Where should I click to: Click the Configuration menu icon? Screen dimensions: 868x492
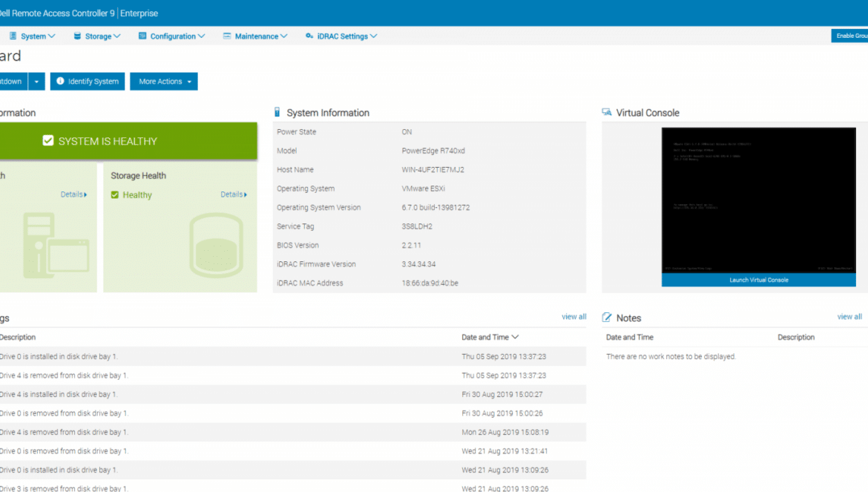pyautogui.click(x=142, y=36)
